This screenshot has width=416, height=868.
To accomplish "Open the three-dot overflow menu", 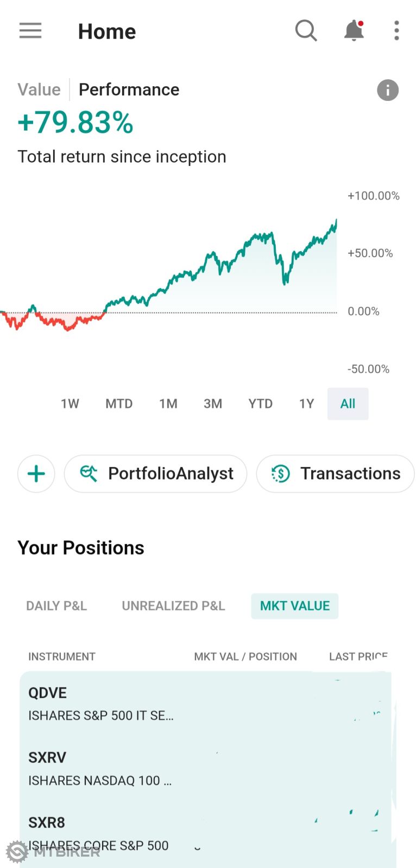I will coord(396,31).
